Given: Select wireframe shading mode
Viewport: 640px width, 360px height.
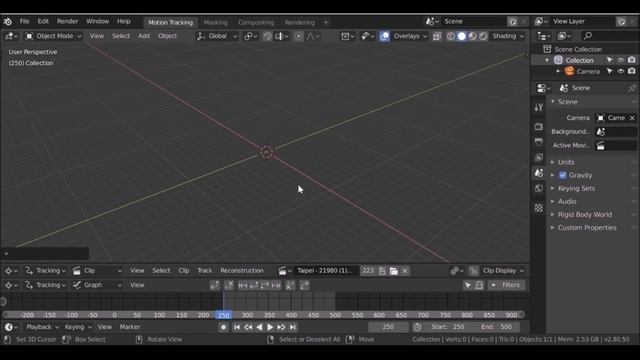Looking at the screenshot, I should [x=451, y=36].
